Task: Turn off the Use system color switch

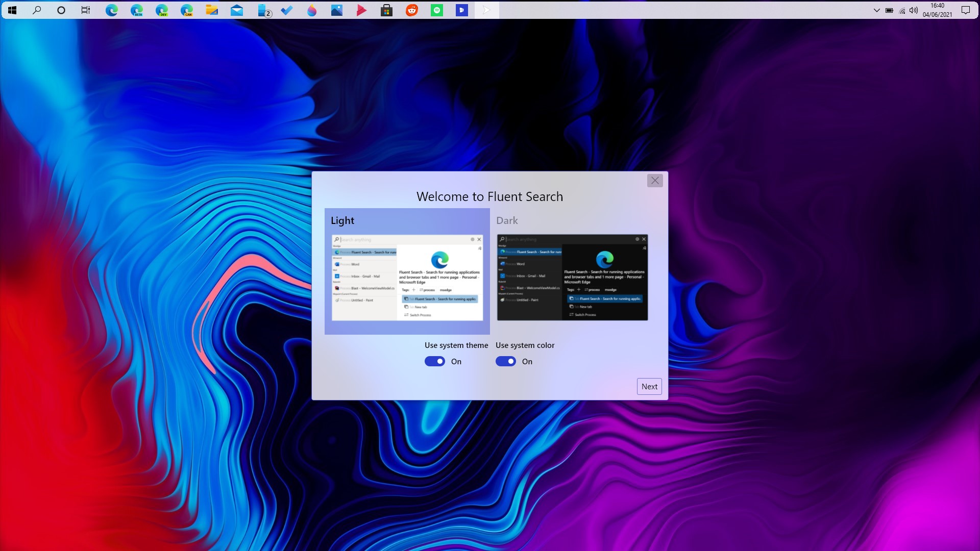Action: 506,361
